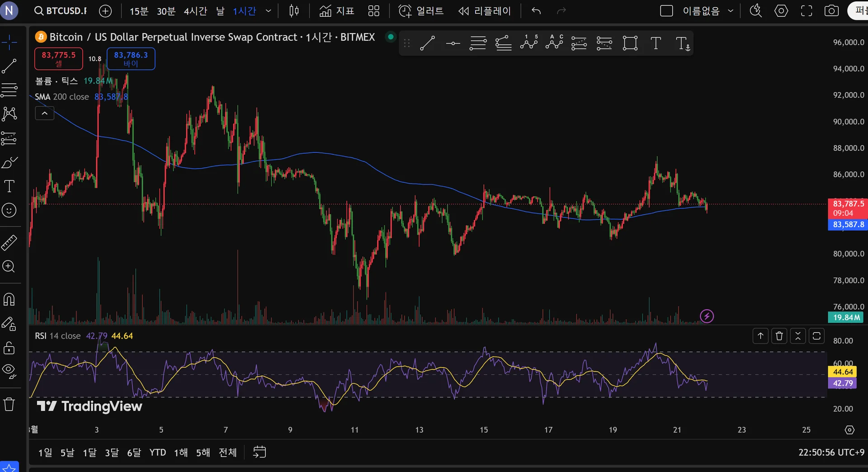Switch to the 15분 interval
Viewport: 868px width, 472px height.
(x=139, y=11)
